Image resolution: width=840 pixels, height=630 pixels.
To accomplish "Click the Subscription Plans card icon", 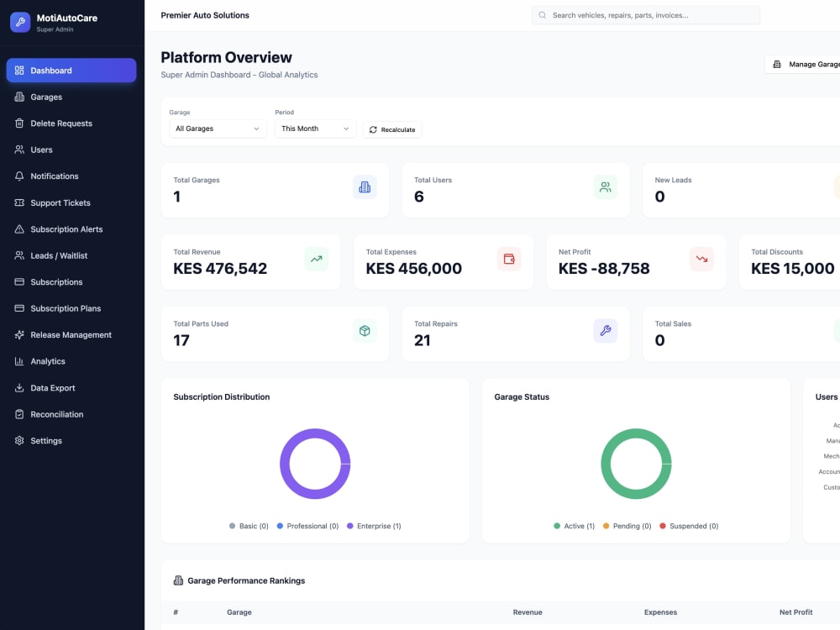I will point(19,308).
